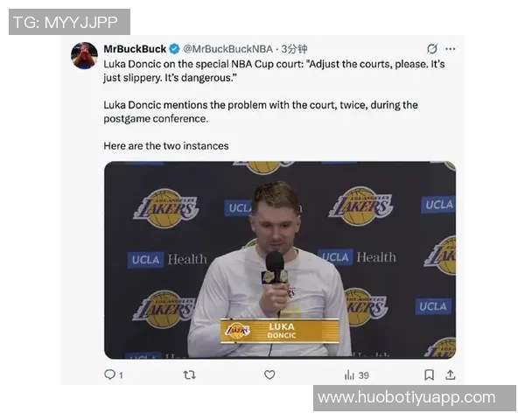Click "Here are the two instances" text
Viewport: 525px width, 420px height.
pyautogui.click(x=166, y=146)
